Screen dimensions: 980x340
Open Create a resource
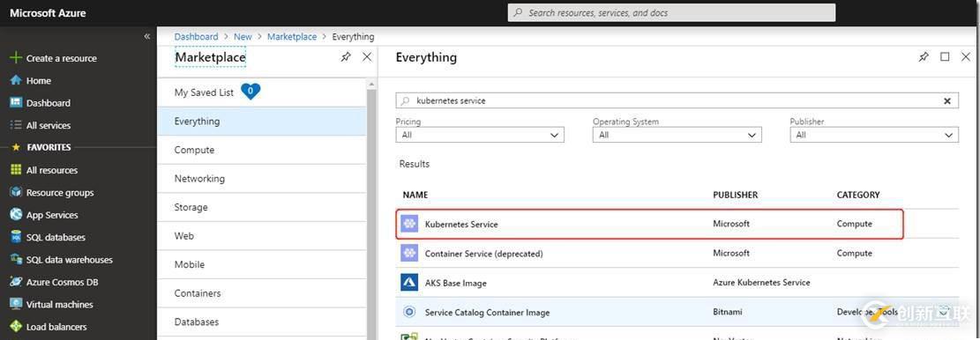(x=61, y=58)
